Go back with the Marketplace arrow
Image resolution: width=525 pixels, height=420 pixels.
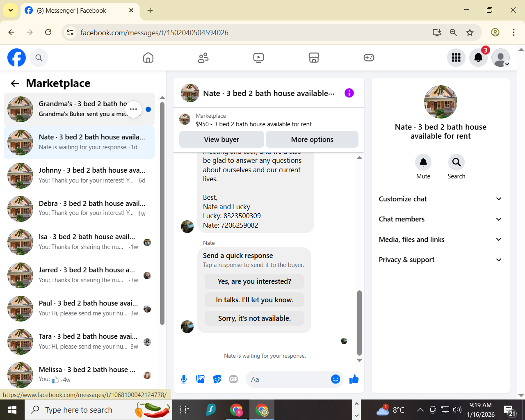[15, 84]
